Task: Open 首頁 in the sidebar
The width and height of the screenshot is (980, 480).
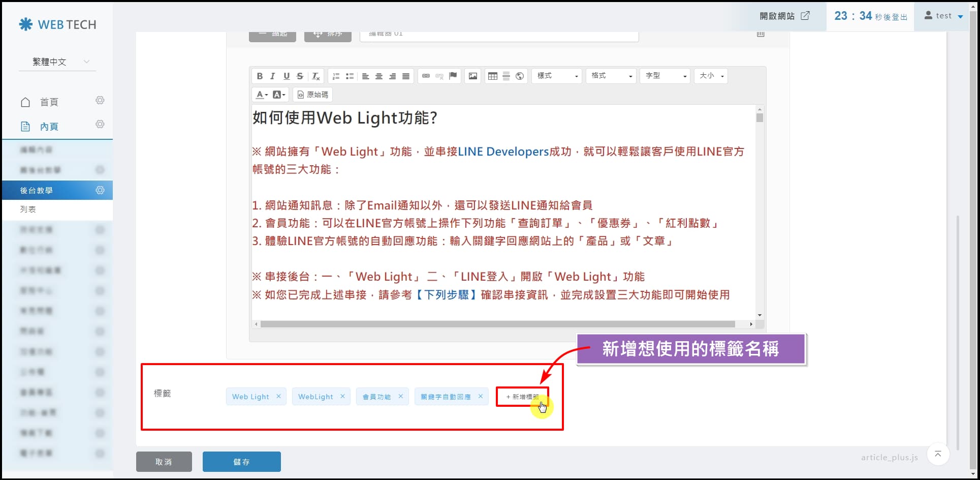Action: click(x=49, y=102)
